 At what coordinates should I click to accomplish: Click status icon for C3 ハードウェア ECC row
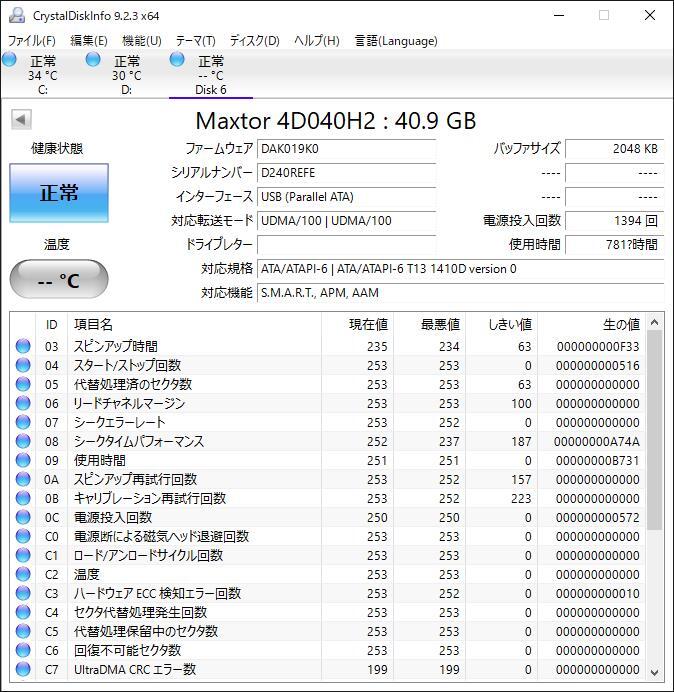pyautogui.click(x=23, y=593)
